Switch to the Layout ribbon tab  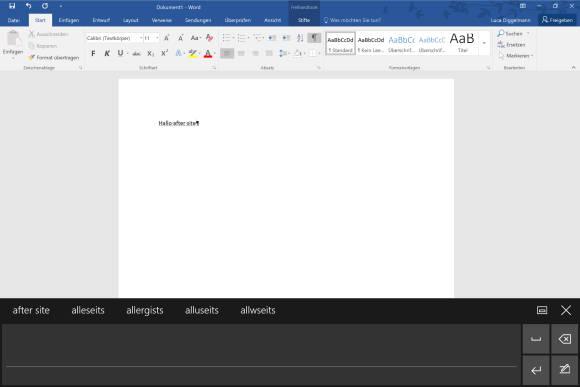tap(131, 20)
